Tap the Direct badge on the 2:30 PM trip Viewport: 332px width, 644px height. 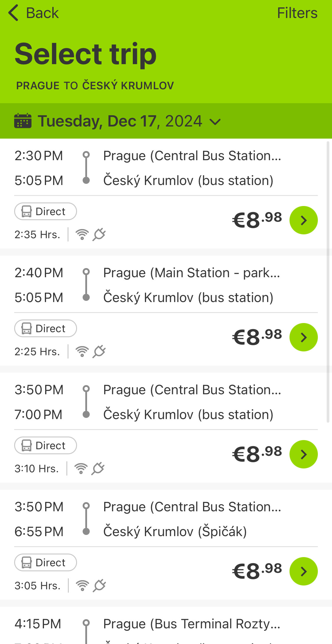click(x=45, y=211)
